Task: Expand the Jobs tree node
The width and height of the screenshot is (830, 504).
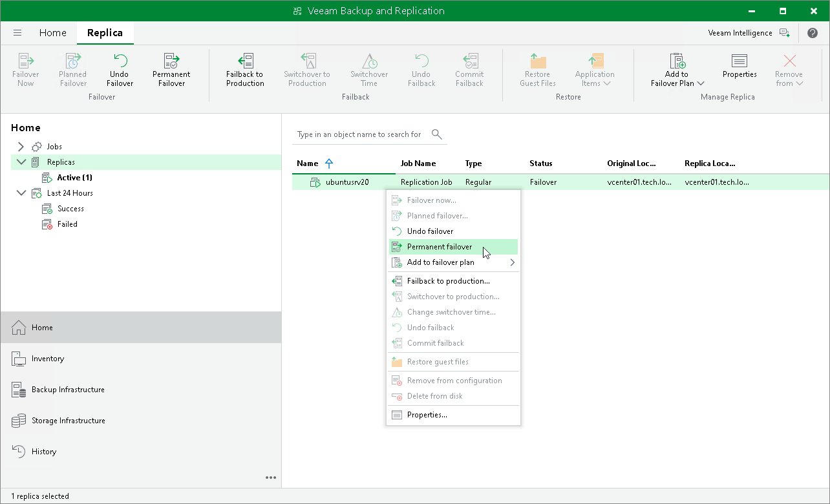Action: point(21,147)
